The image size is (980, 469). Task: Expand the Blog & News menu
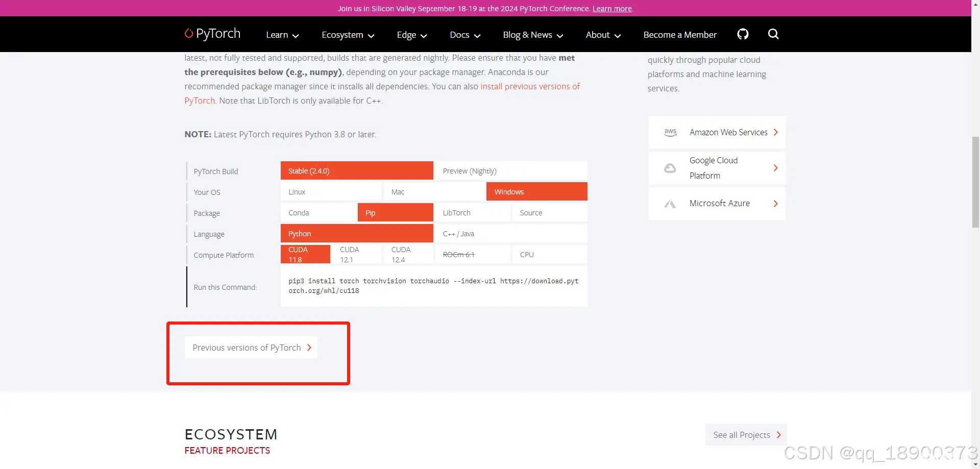[533, 35]
